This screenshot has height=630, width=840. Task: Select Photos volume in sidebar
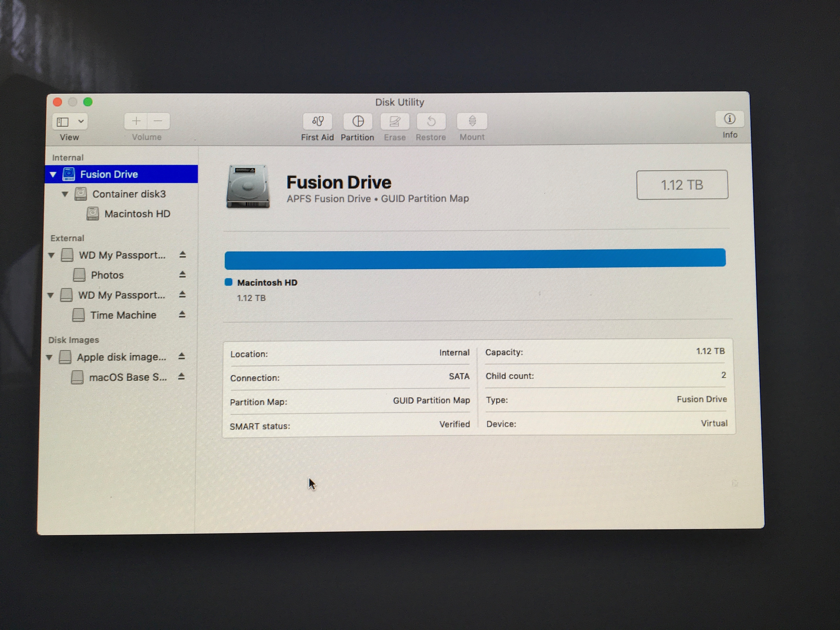pos(107,275)
